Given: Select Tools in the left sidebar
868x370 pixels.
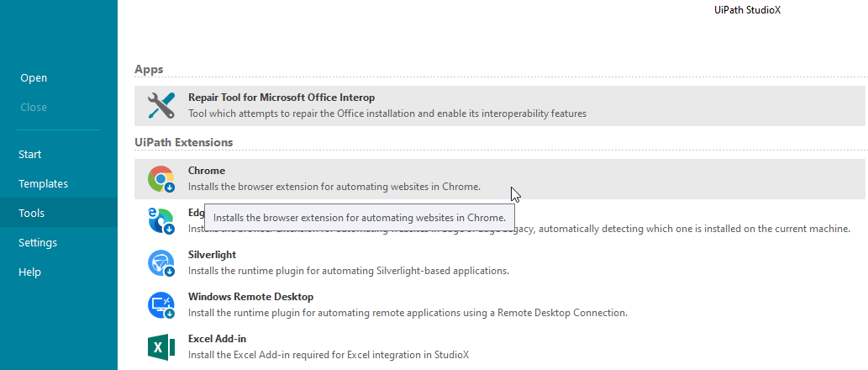Looking at the screenshot, I should [x=32, y=214].
